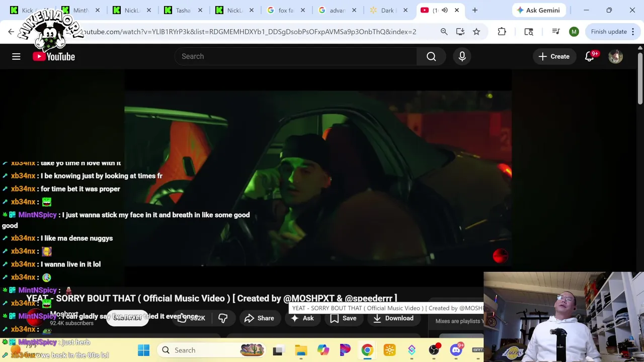Open Copilot from the taskbar
The height and width of the screenshot is (362, 644).
pos(323,350)
